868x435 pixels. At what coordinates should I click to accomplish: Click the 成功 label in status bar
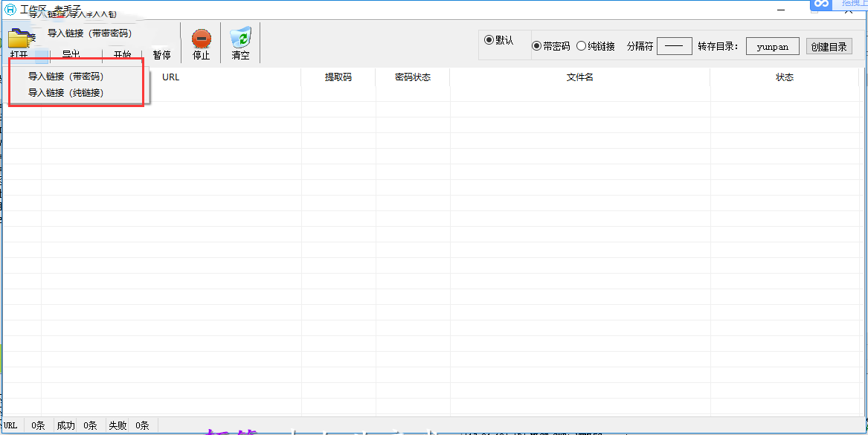click(66, 425)
